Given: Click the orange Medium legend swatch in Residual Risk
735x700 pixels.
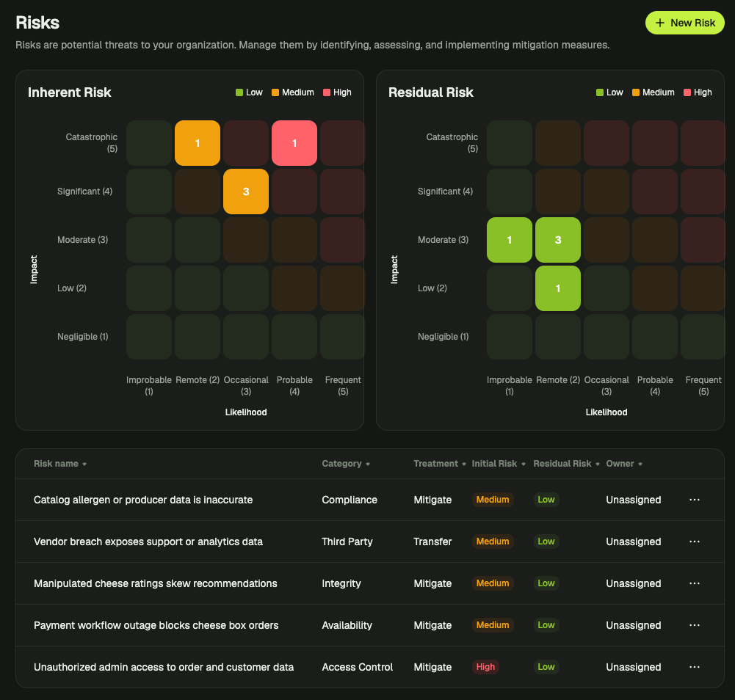Looking at the screenshot, I should pyautogui.click(x=636, y=92).
